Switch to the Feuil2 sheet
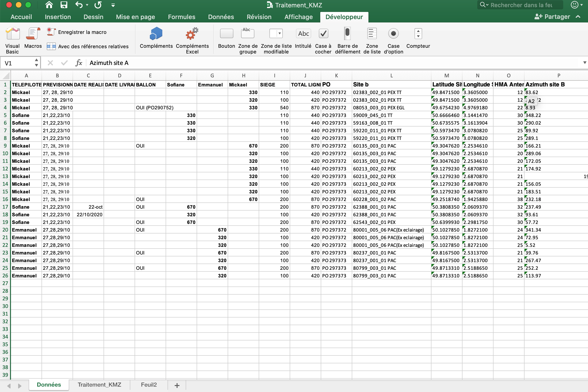Screen dimensions: 588x392 pos(149,385)
